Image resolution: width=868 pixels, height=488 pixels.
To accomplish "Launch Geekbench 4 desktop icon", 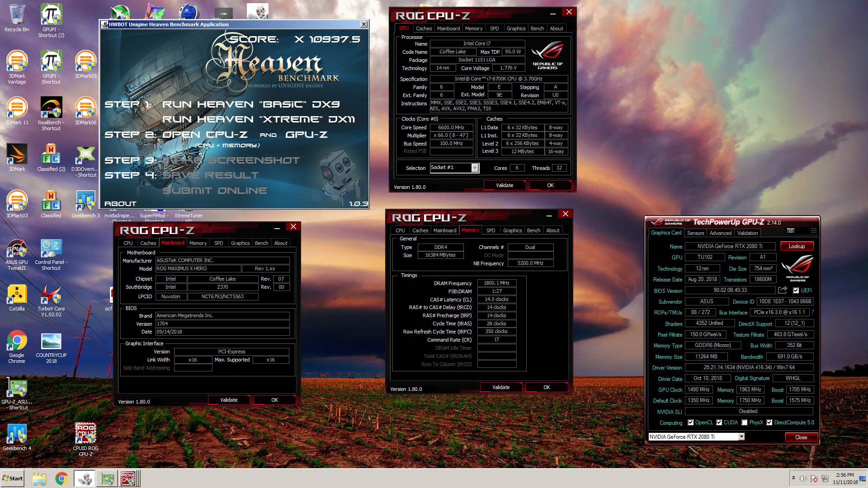I will point(17,437).
